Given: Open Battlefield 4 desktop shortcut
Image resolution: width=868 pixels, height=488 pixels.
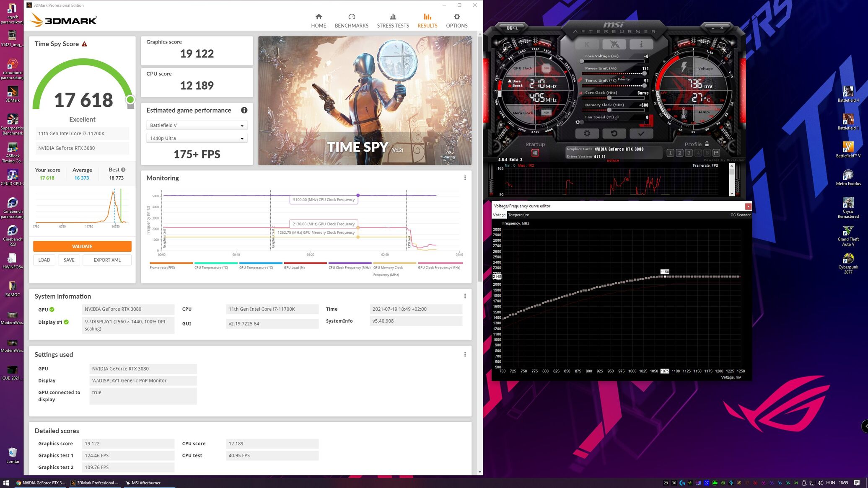Looking at the screenshot, I should coord(848,94).
